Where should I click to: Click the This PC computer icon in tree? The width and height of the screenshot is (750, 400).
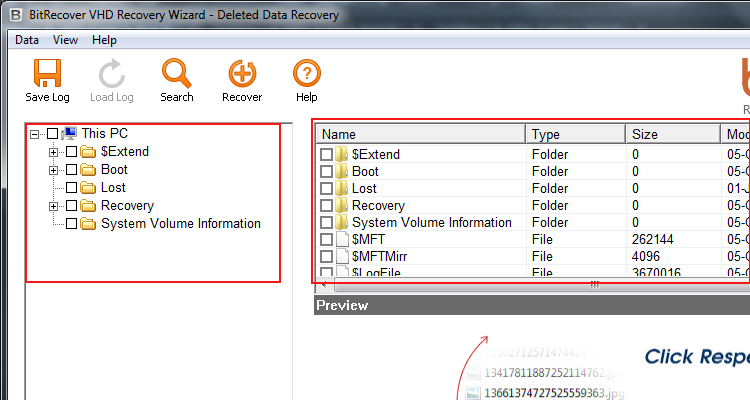tap(69, 133)
